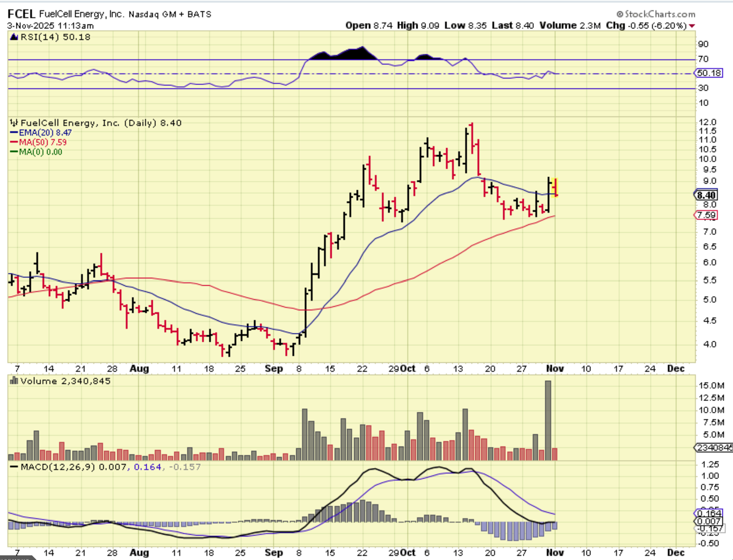This screenshot has height=560, width=733.
Task: Click the 50.18 RSI flag on right axis
Action: (709, 73)
